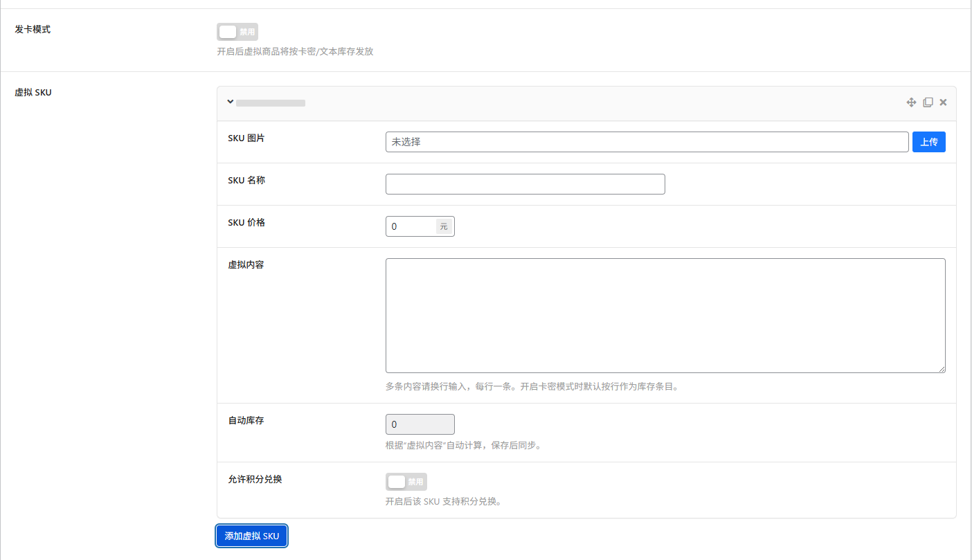The height and width of the screenshot is (560, 972).
Task: Enable the 发卡模式 toggle switch
Action: (x=237, y=32)
